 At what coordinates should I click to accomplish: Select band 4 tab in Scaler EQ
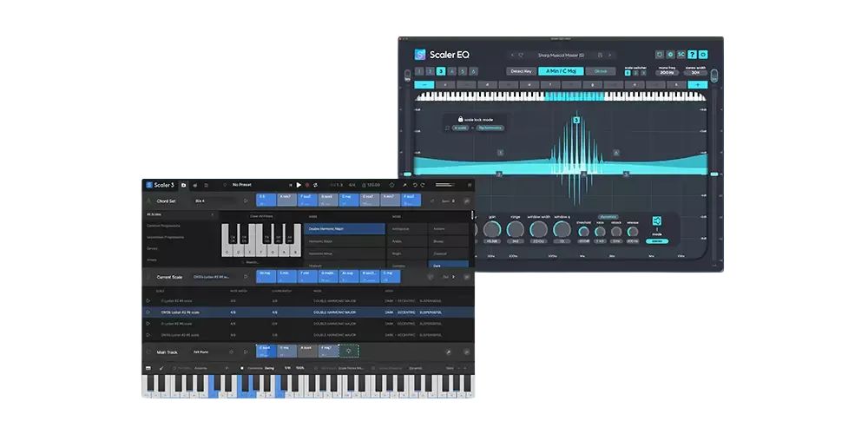[451, 71]
